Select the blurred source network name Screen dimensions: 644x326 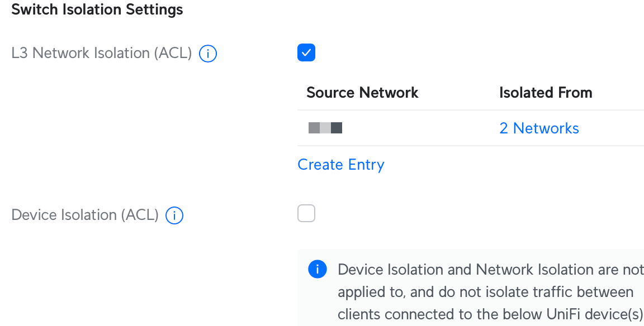(325, 128)
